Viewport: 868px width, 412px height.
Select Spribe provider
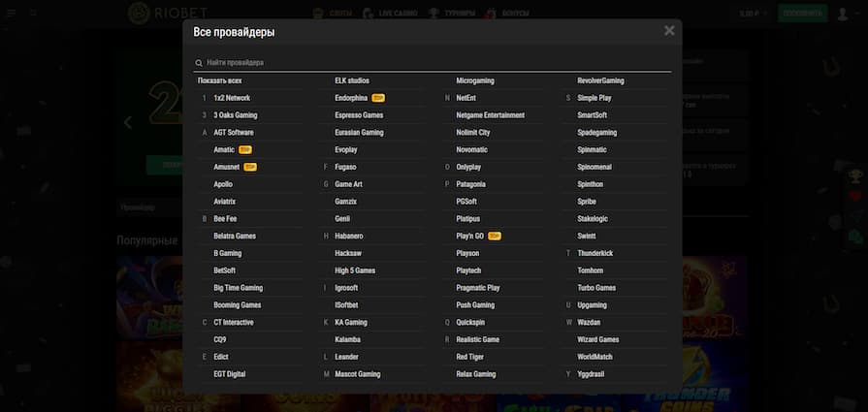click(x=587, y=202)
